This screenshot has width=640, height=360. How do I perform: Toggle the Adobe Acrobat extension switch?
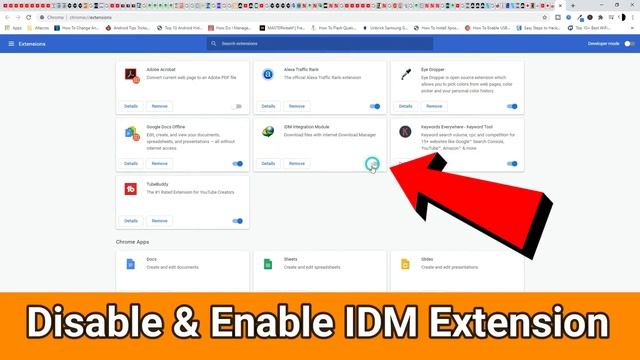coord(237,106)
